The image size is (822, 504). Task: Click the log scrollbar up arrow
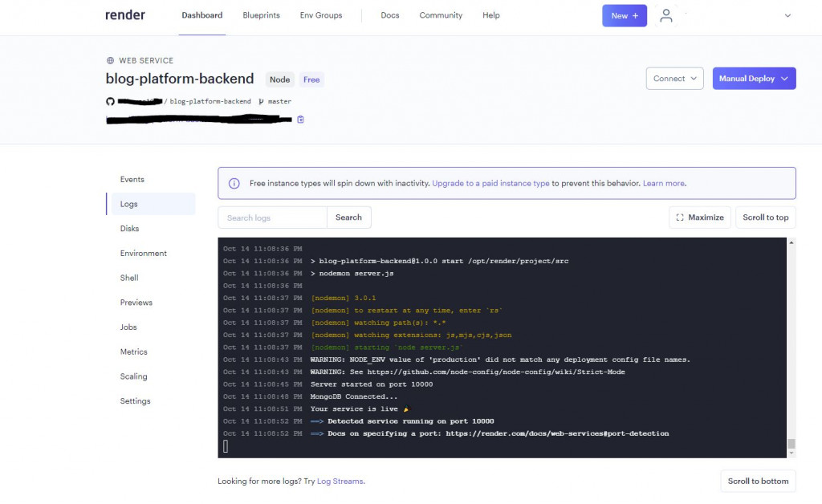point(791,242)
